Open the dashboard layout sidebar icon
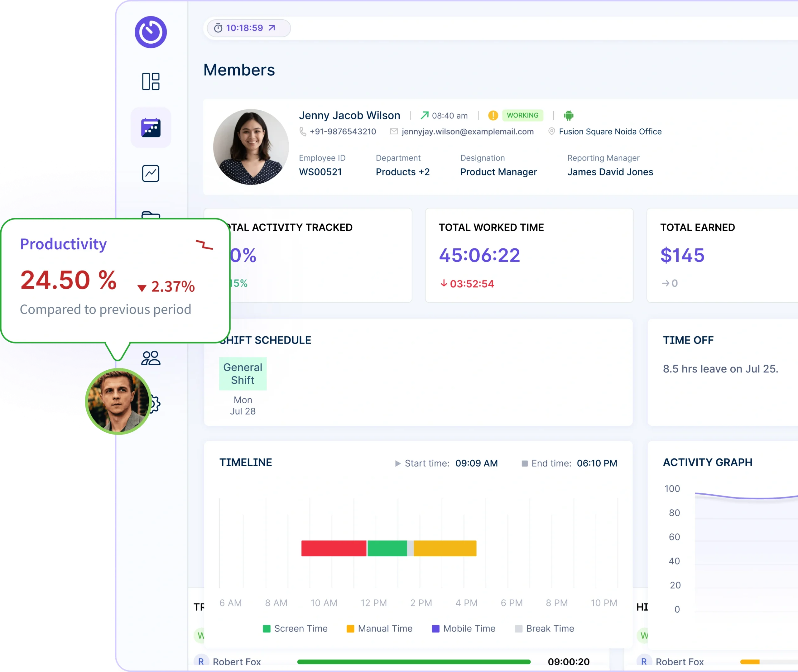The width and height of the screenshot is (798, 672). point(151,81)
